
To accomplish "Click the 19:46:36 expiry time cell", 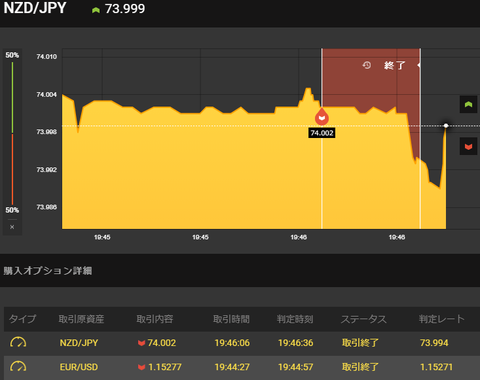I will click(x=296, y=343).
